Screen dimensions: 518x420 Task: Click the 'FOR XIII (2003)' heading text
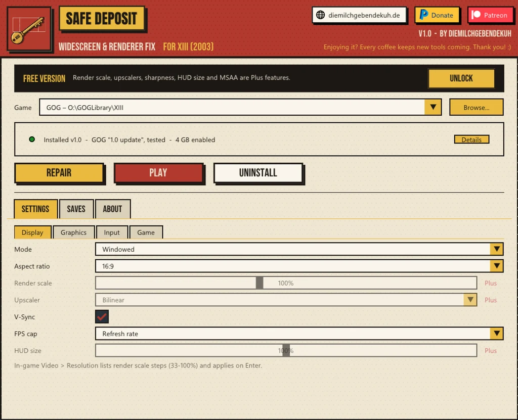click(188, 46)
